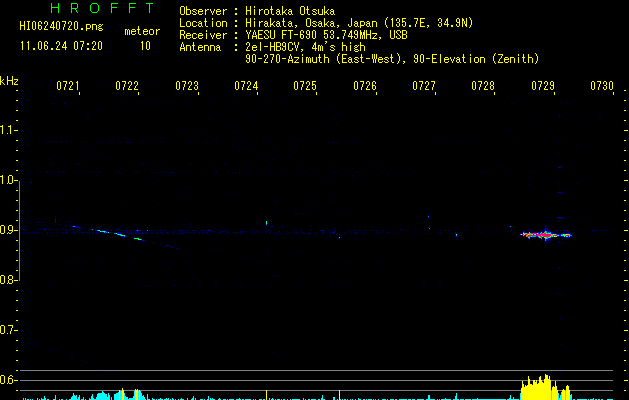Click the azimuth and elevation description line
Screen dimensions: 629x400
point(392,59)
